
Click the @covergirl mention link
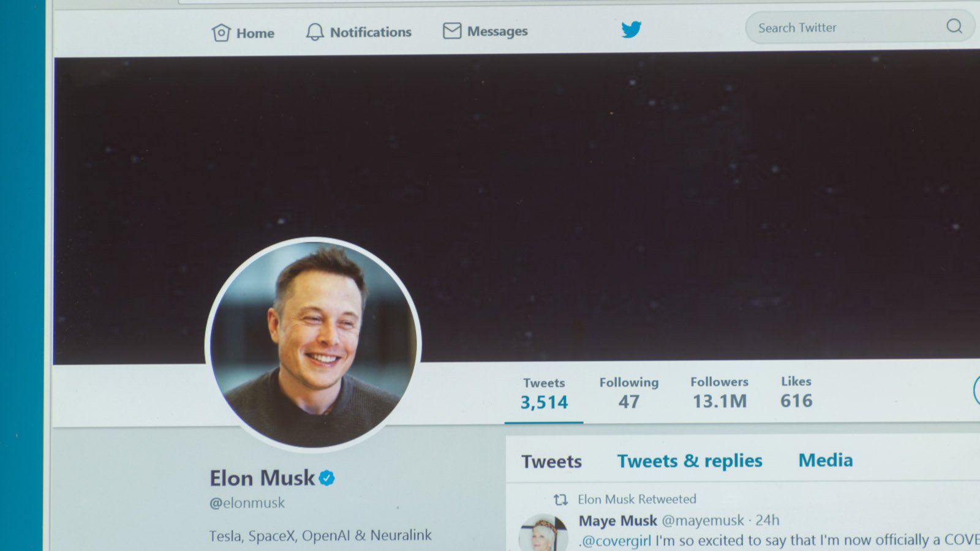click(616, 541)
